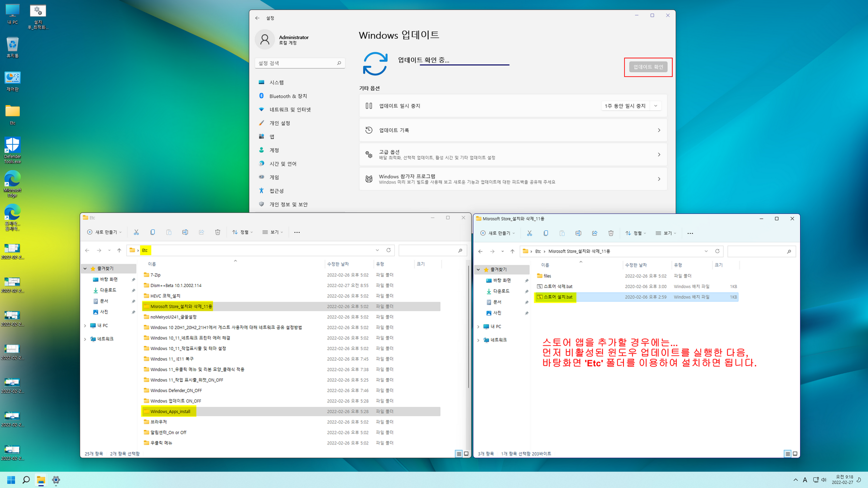Viewport: 868px width, 488px height.
Task: Select Windows_Apps_install folder in Etc
Action: 291,412
